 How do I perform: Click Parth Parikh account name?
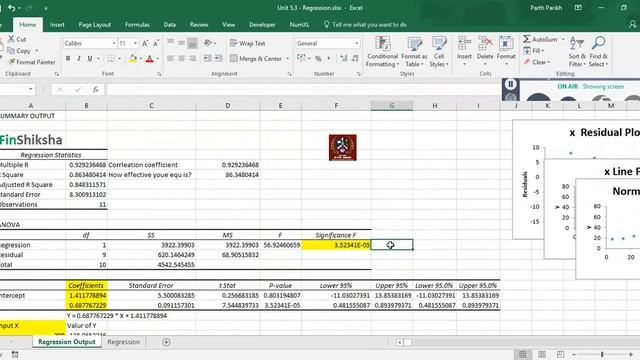pyautogui.click(x=546, y=8)
